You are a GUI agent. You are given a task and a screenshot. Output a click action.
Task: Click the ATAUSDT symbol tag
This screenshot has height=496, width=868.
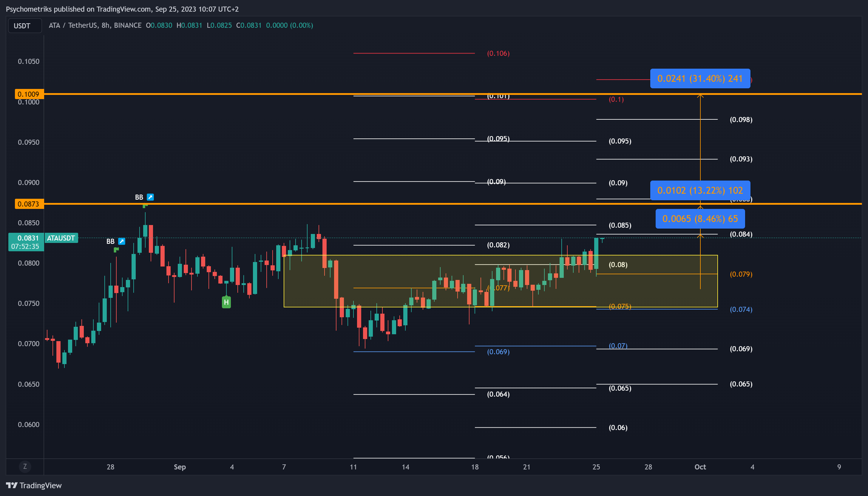(61, 238)
